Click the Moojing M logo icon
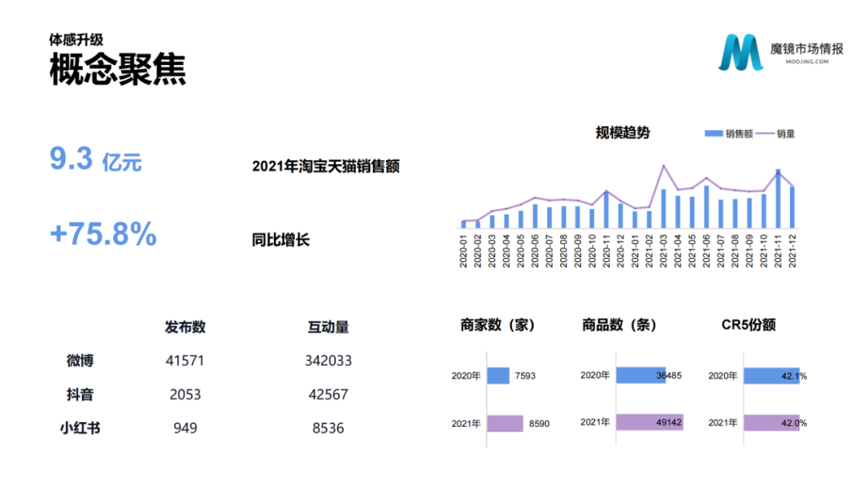The height and width of the screenshot is (488, 868). click(x=741, y=52)
